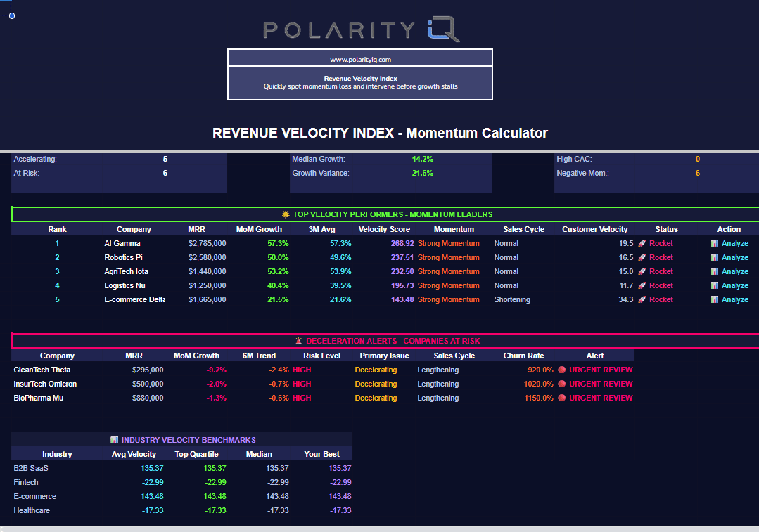Click the sun icon in Top Velocity Performers header
759x532 pixels.
tap(286, 214)
